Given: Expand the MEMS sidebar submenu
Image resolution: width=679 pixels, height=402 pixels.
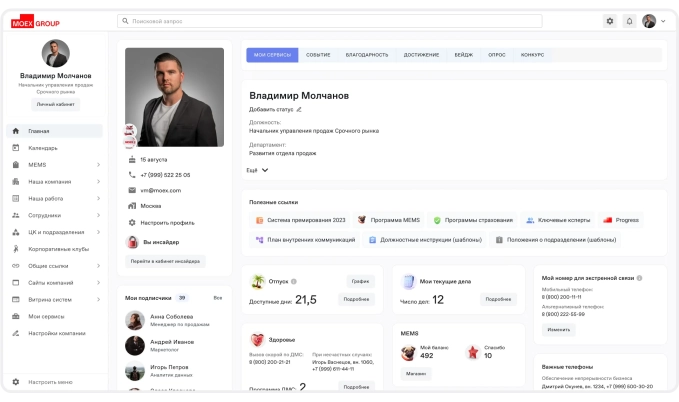Looking at the screenshot, I should pyautogui.click(x=98, y=165).
